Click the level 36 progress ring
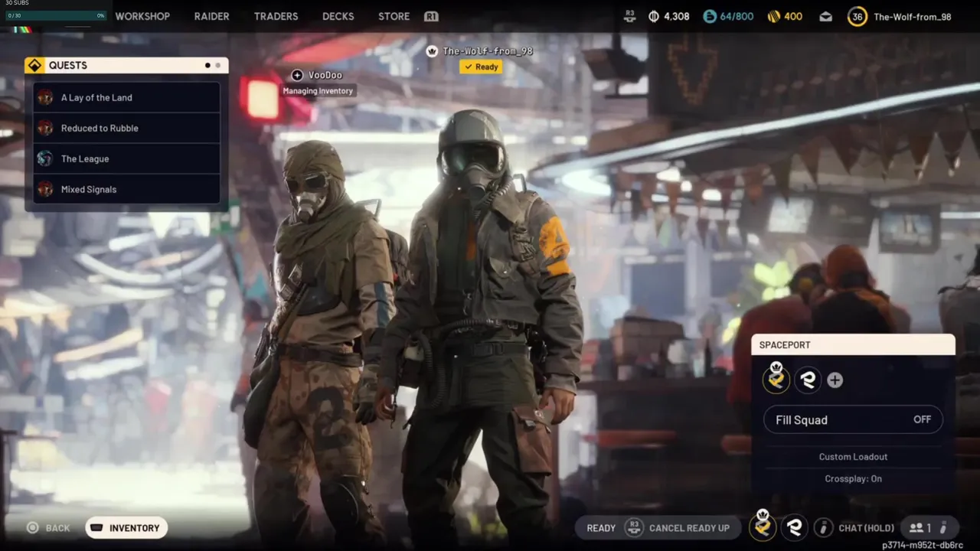This screenshot has width=980, height=551. coord(857,16)
